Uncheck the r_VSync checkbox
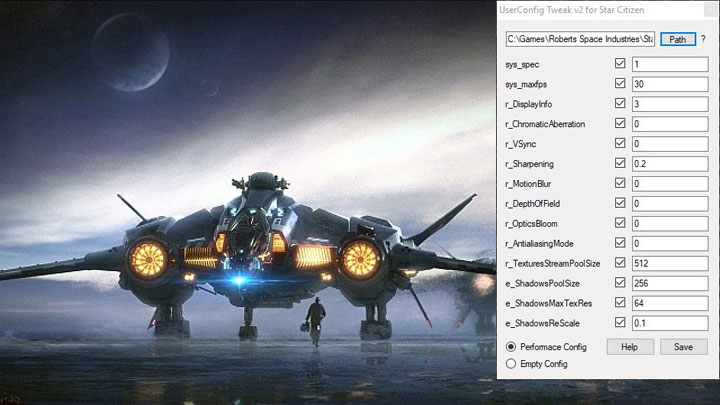 620,143
